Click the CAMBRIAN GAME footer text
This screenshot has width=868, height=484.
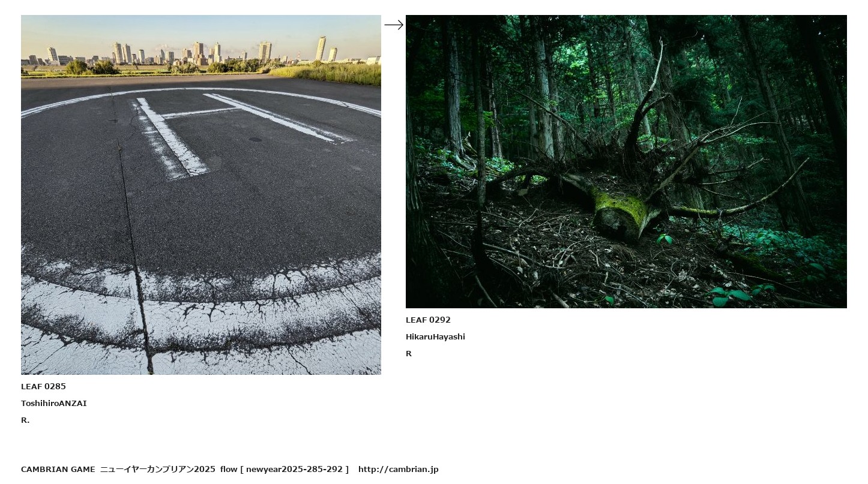58,469
